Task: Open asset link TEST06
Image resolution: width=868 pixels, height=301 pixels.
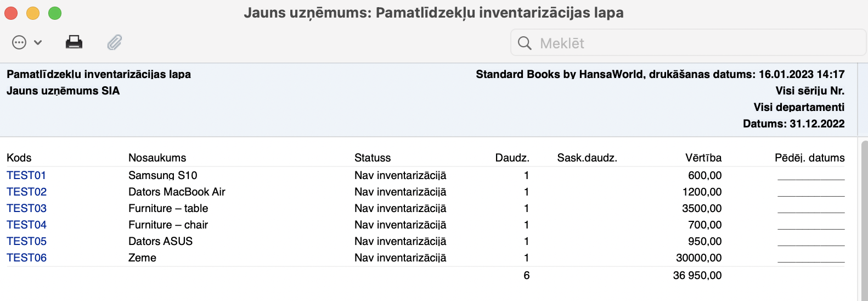Action: (x=26, y=258)
